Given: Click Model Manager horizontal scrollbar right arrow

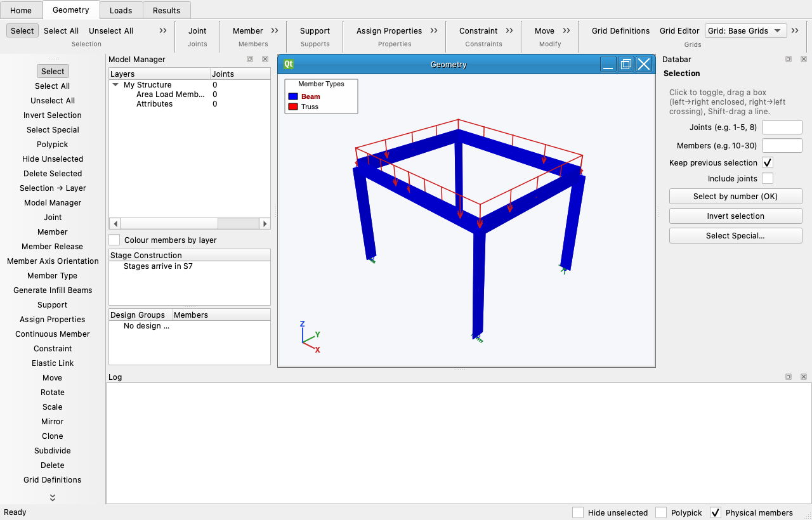Looking at the screenshot, I should pos(265,223).
